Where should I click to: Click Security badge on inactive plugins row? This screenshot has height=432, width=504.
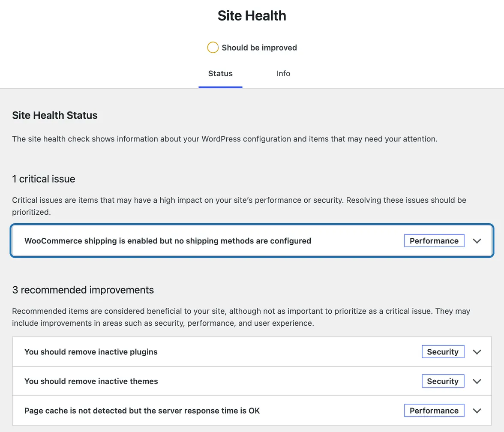pyautogui.click(x=443, y=351)
